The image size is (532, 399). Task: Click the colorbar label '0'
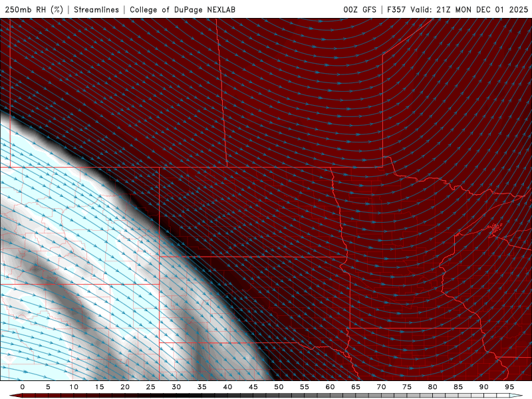click(x=23, y=387)
